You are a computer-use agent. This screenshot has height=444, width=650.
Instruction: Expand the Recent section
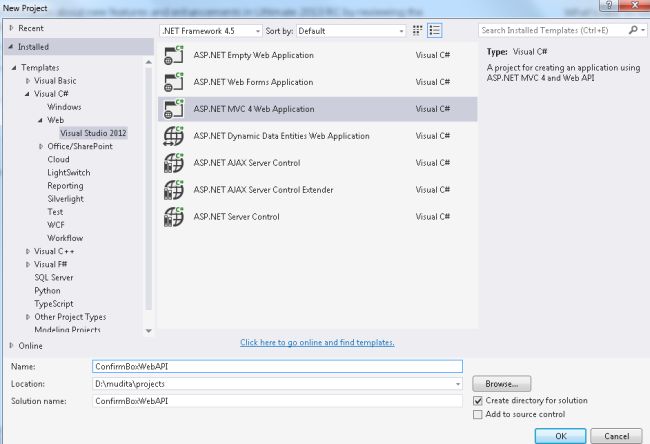point(11,28)
